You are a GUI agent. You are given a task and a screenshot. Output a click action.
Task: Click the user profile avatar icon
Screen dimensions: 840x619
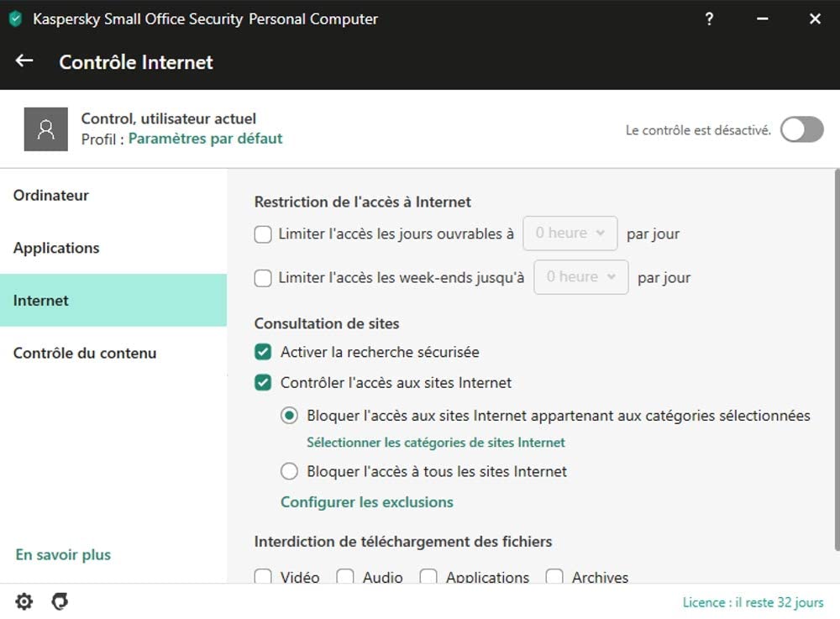pos(46,129)
